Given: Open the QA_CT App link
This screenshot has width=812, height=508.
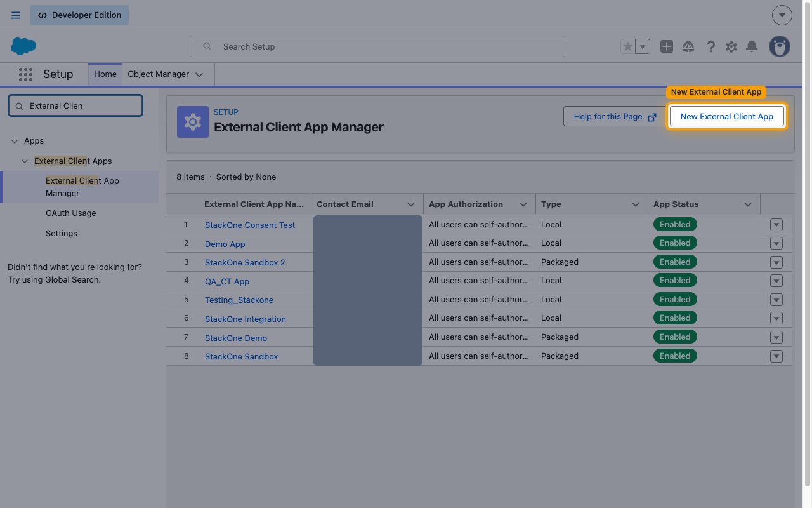Looking at the screenshot, I should click(x=227, y=281).
